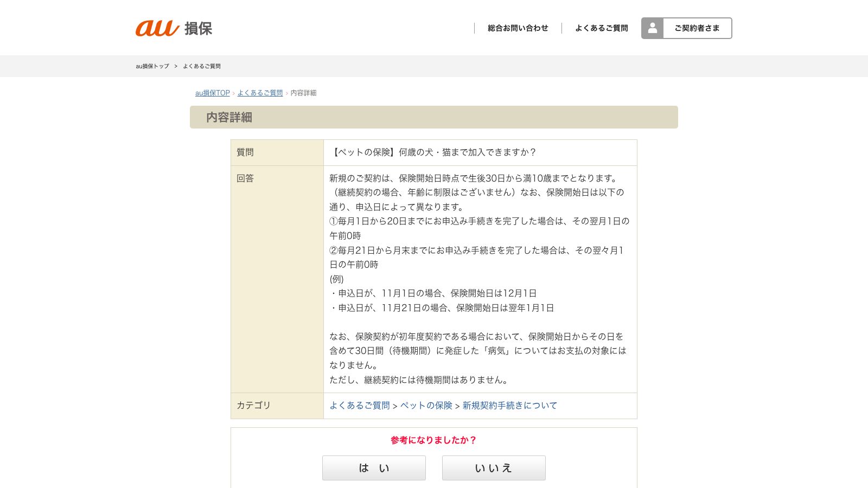Answer いいえ to the feedback question
Image resolution: width=868 pixels, height=488 pixels.
pyautogui.click(x=494, y=468)
